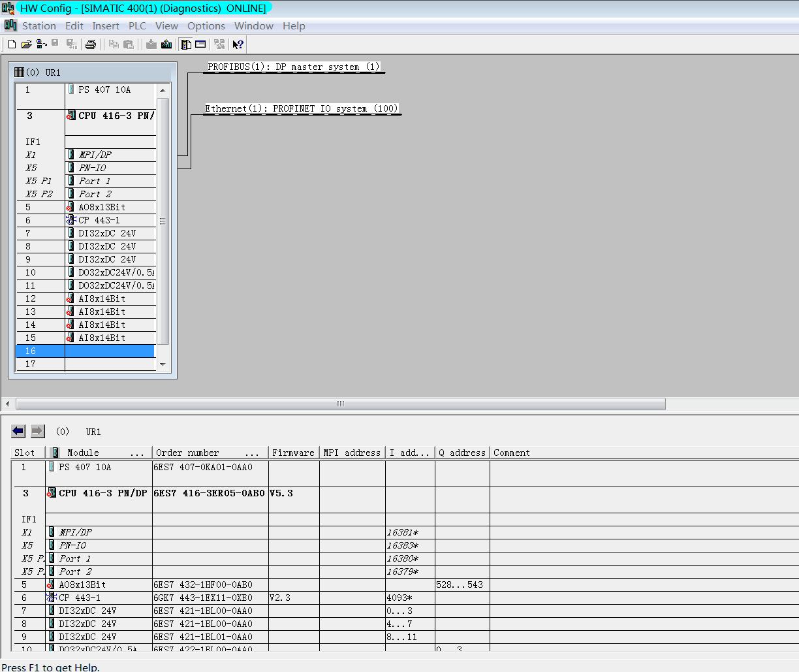Click the Order number column header
This screenshot has height=672, width=799.
point(209,453)
